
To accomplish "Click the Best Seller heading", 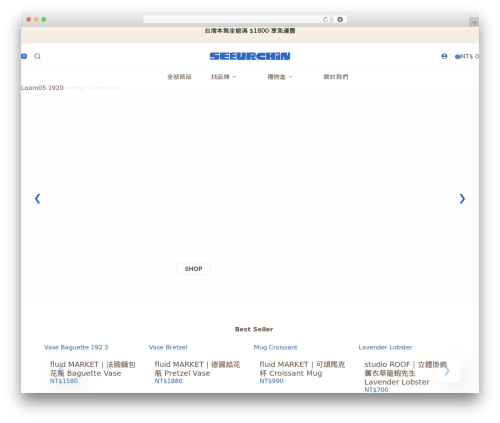I will [x=254, y=329].
